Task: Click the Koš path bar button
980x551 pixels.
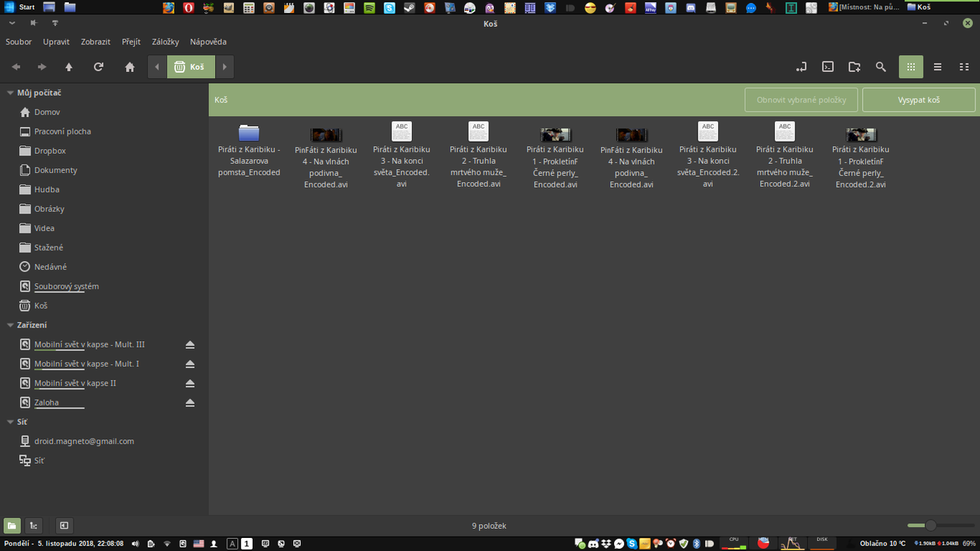Action: tap(191, 67)
